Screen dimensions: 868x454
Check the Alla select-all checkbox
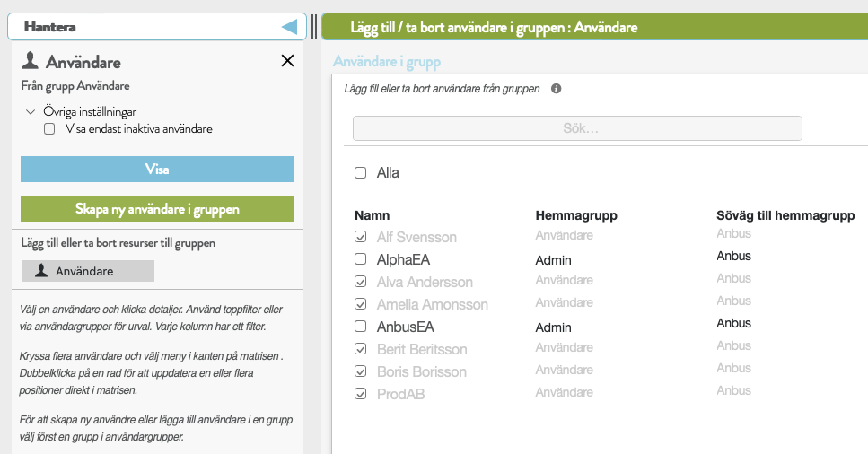pos(360,173)
